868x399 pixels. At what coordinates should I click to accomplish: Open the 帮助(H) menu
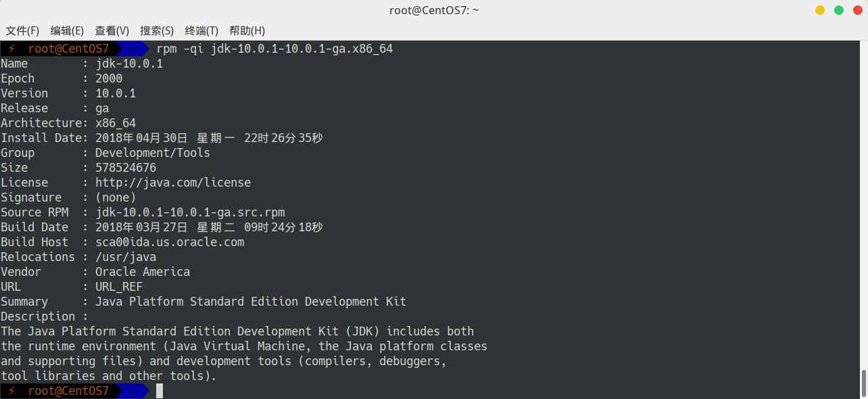(247, 31)
